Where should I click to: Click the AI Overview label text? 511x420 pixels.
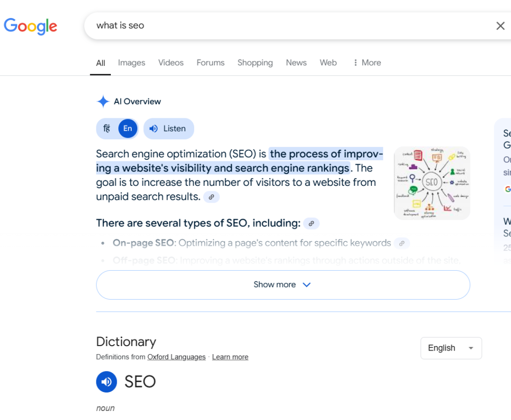[x=137, y=101]
